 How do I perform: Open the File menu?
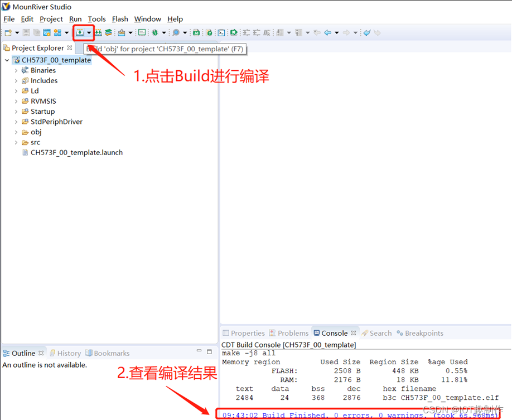[9, 19]
